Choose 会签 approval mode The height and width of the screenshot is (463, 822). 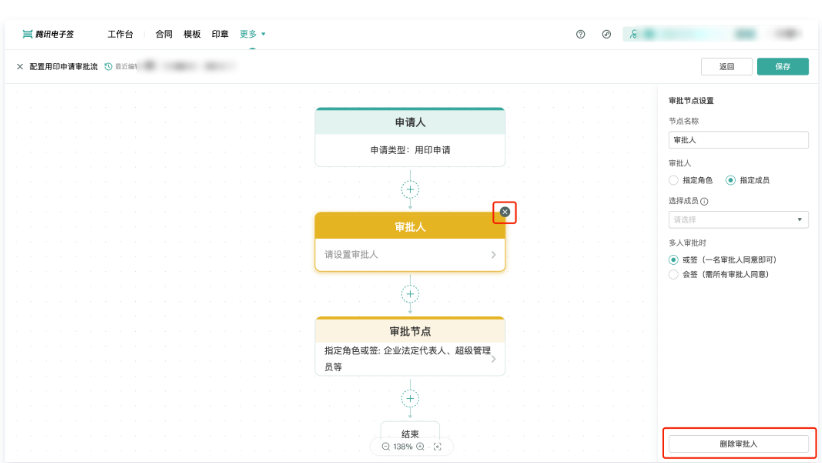point(674,274)
